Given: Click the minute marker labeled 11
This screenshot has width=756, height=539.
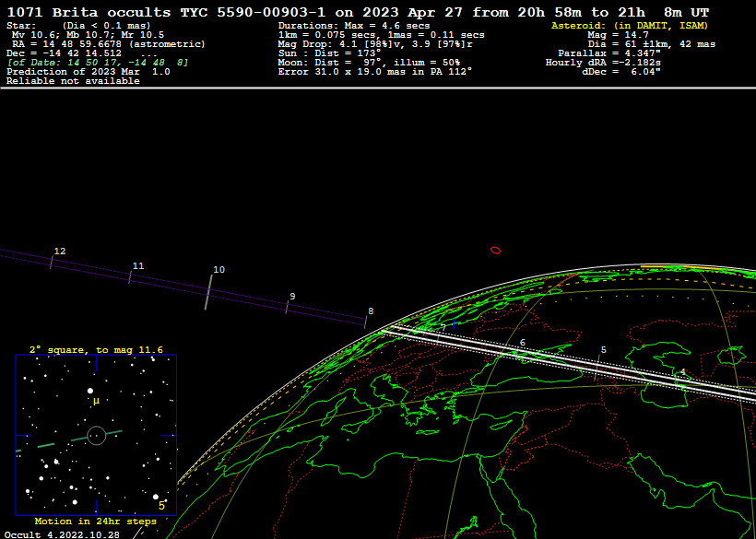Looking at the screenshot, I should (x=130, y=277).
